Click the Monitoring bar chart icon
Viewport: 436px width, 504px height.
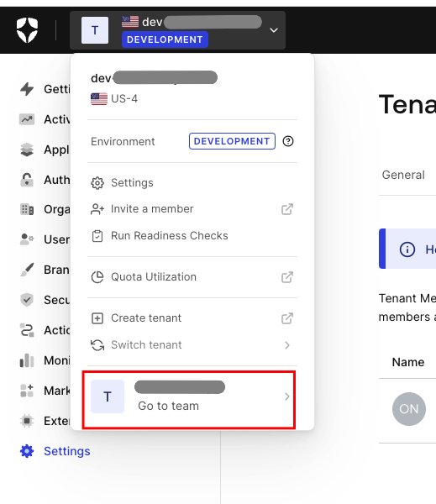[27, 360]
